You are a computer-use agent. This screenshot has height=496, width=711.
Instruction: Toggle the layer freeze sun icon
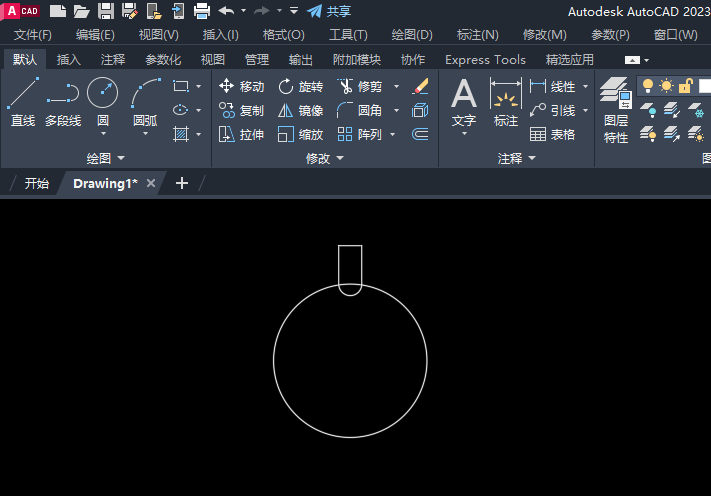click(x=667, y=86)
